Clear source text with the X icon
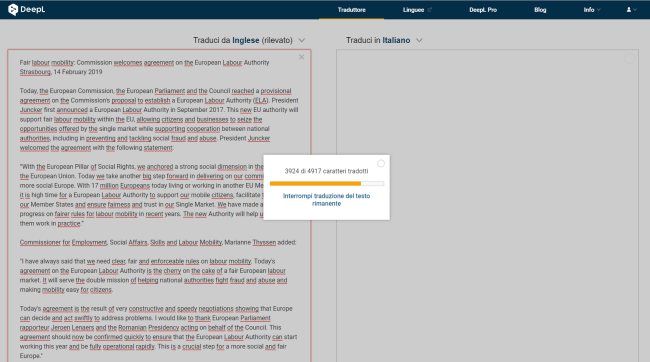The width and height of the screenshot is (650, 362). pyautogui.click(x=301, y=57)
